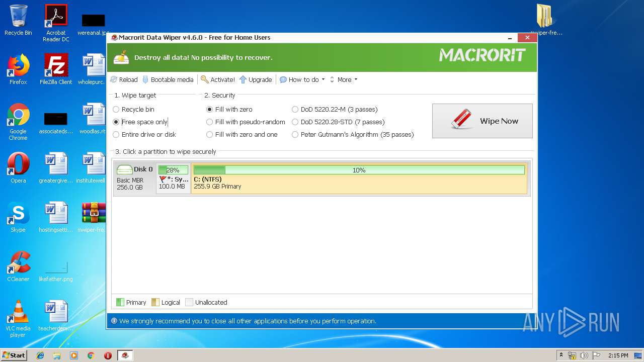Choose Fill with zero and one

(x=242, y=134)
